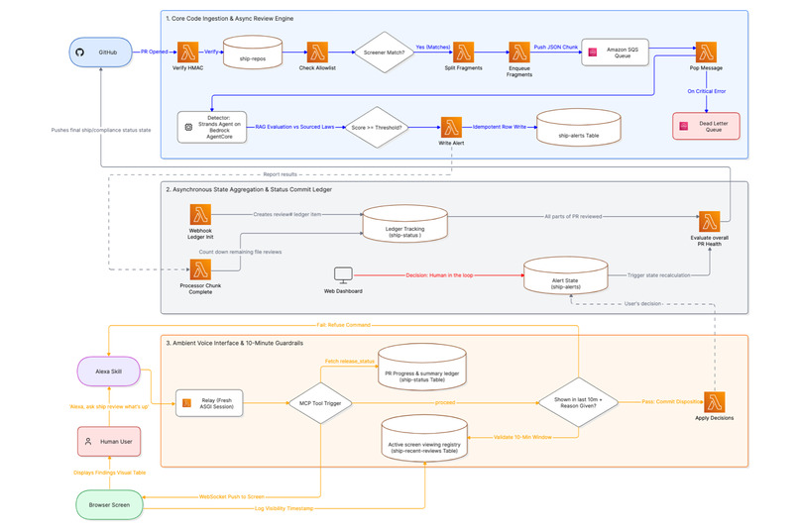The width and height of the screenshot is (799, 532).
Task: Select the Human User node
Action: click(109, 442)
